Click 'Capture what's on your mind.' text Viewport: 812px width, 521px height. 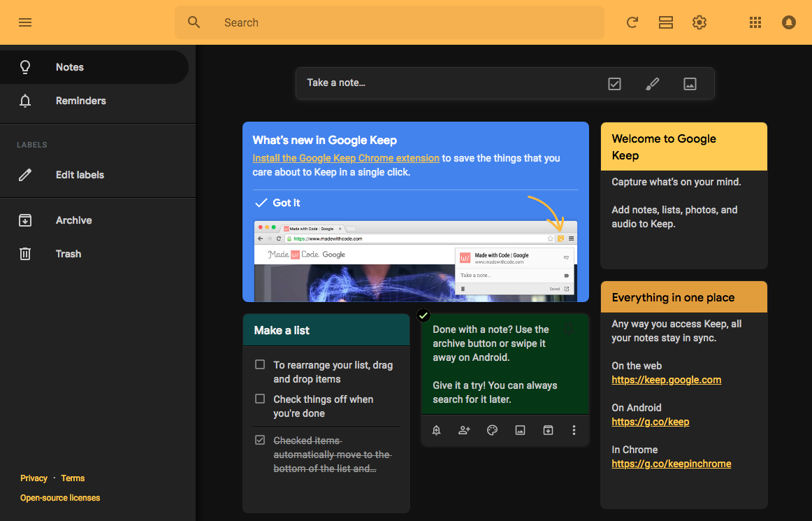676,182
